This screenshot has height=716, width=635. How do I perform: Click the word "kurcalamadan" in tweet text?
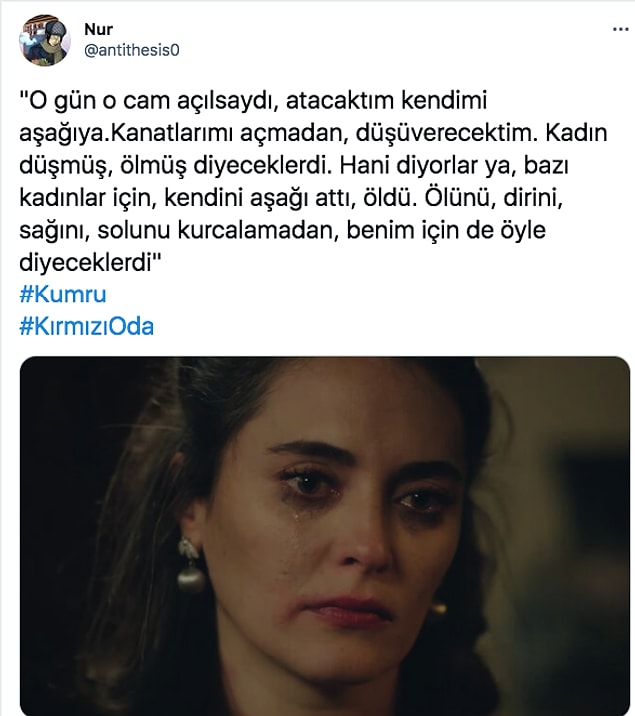tap(258, 230)
